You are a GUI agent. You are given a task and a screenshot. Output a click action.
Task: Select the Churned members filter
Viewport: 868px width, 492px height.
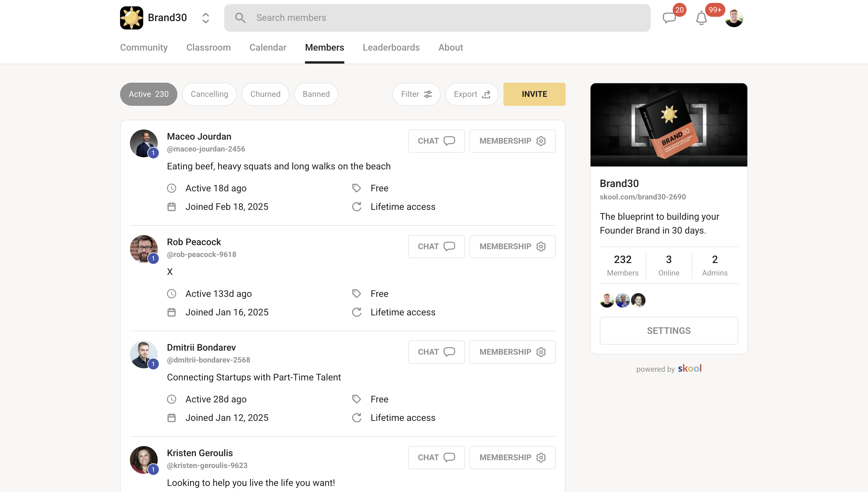[x=265, y=94]
